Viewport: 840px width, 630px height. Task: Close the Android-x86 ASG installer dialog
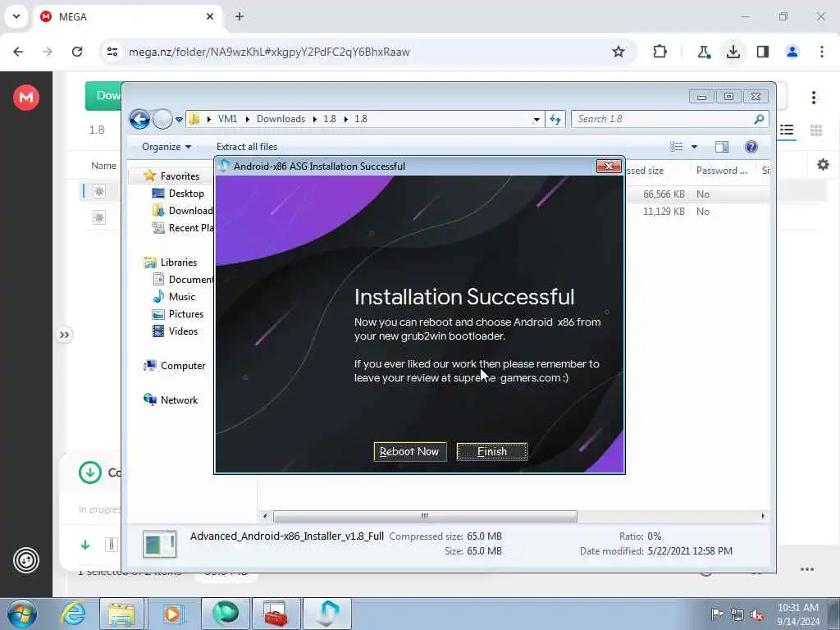609,166
